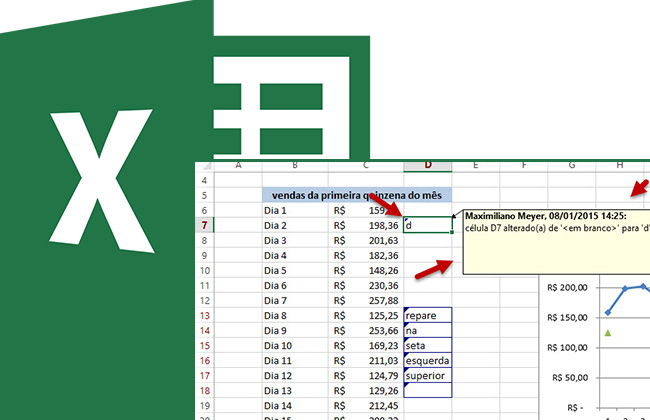
Task: Select value cell 182,36
Action: click(x=366, y=255)
